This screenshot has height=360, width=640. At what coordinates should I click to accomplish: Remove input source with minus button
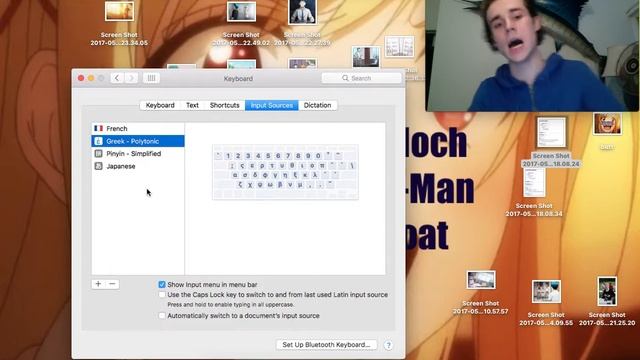tap(113, 284)
